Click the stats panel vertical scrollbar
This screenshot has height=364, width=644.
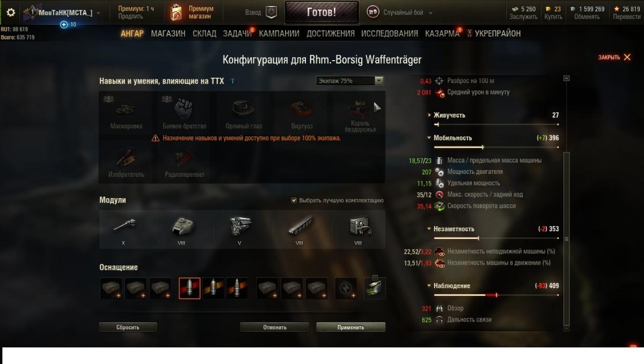[x=566, y=239]
